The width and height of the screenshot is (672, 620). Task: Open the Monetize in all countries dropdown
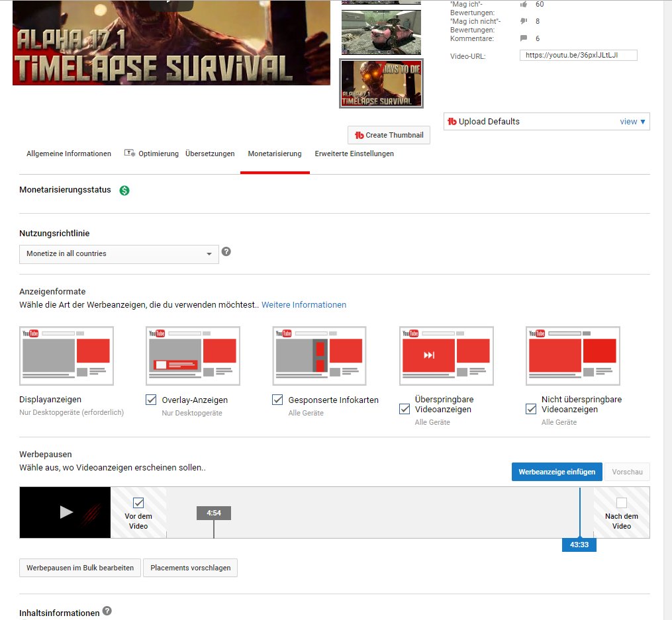(119, 254)
